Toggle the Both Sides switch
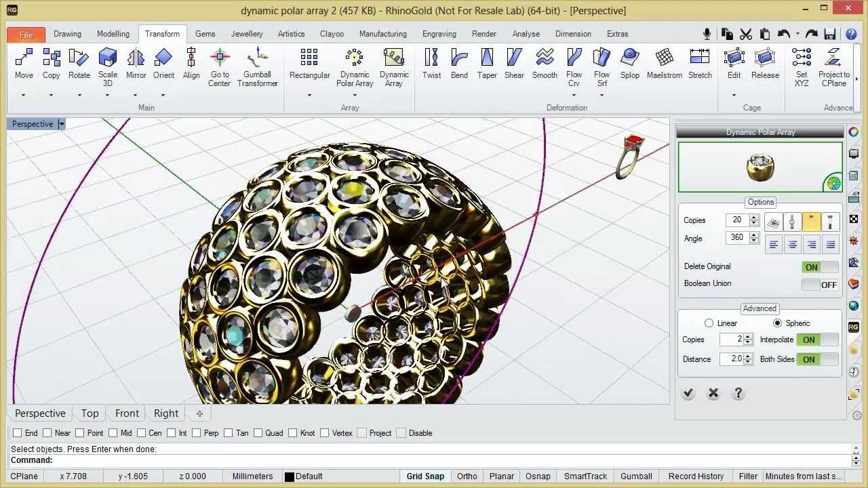Image resolution: width=868 pixels, height=488 pixels. tap(818, 359)
